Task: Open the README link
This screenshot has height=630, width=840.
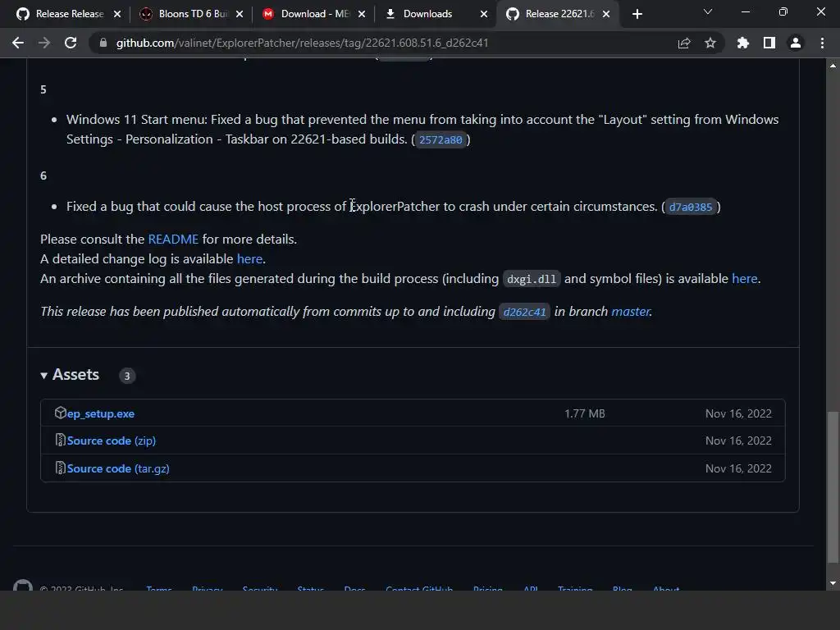Action: click(x=173, y=239)
